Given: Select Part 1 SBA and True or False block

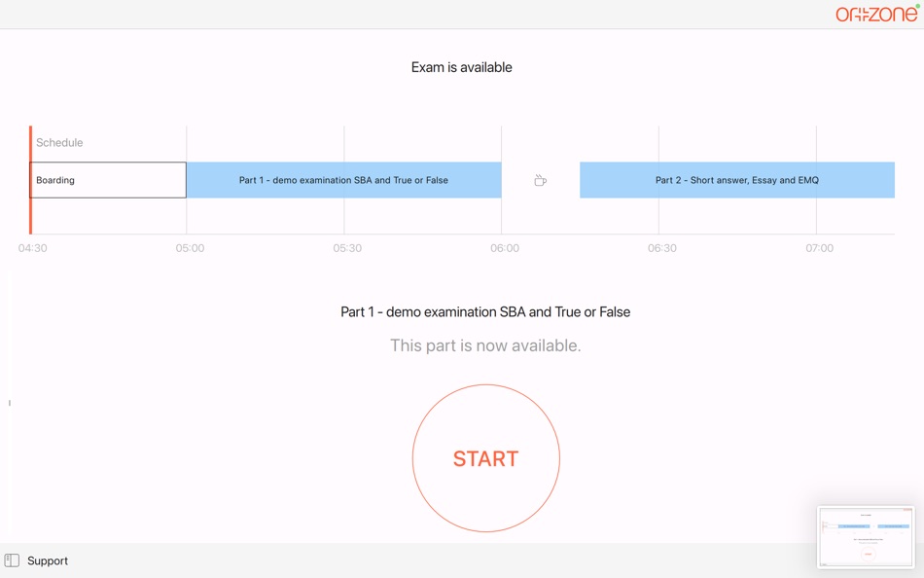Looking at the screenshot, I should click(x=344, y=180).
